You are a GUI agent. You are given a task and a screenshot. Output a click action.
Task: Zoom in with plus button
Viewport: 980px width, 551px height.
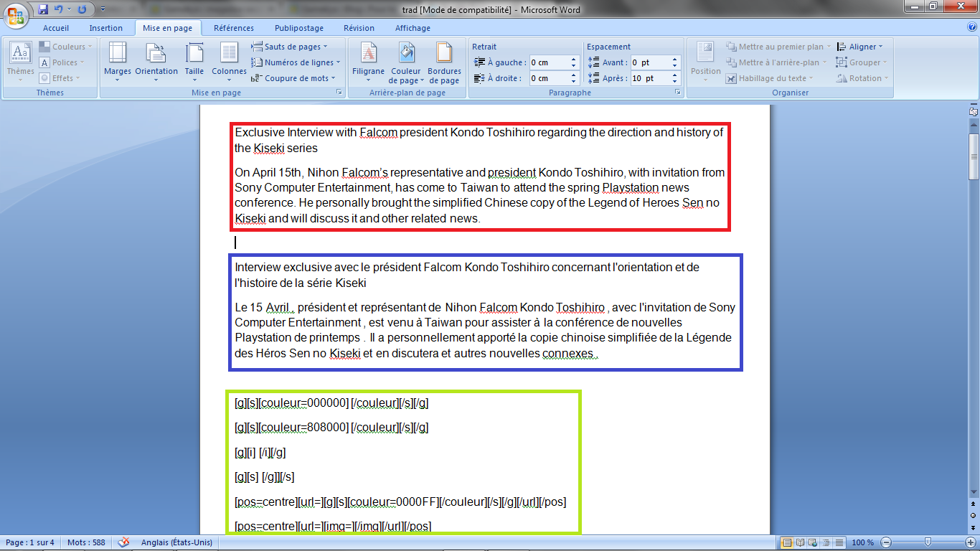(971, 542)
